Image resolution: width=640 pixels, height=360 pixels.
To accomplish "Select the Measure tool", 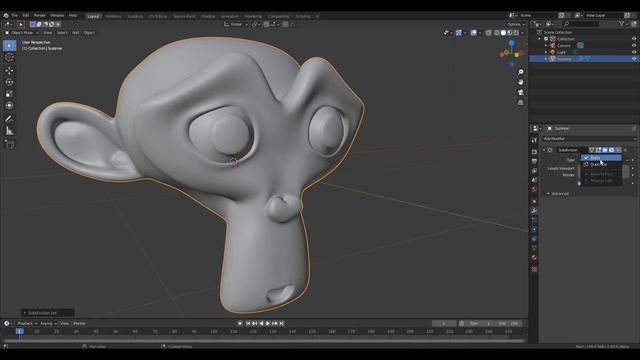I will tap(9, 131).
